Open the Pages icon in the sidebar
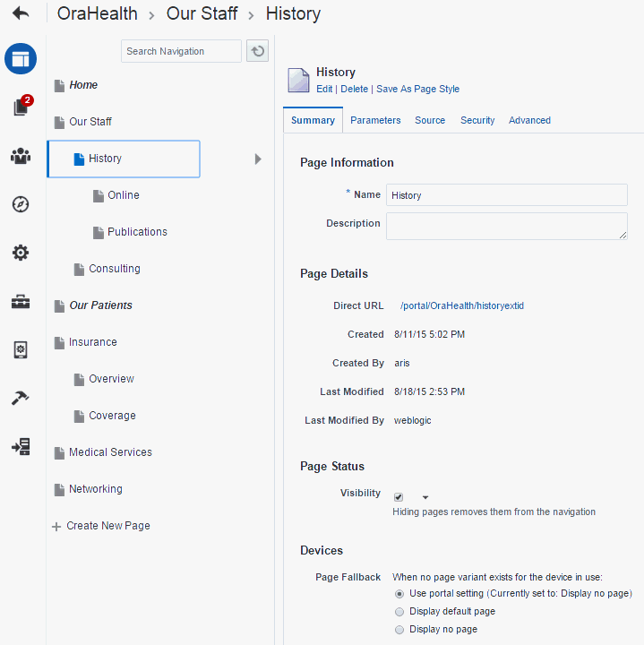 pos(21,59)
